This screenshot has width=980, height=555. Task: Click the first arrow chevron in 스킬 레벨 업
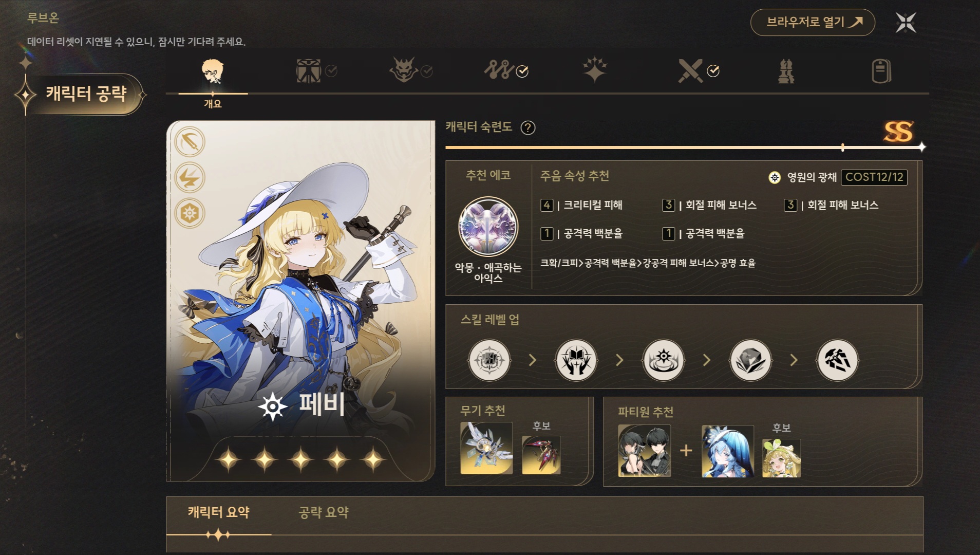click(533, 360)
